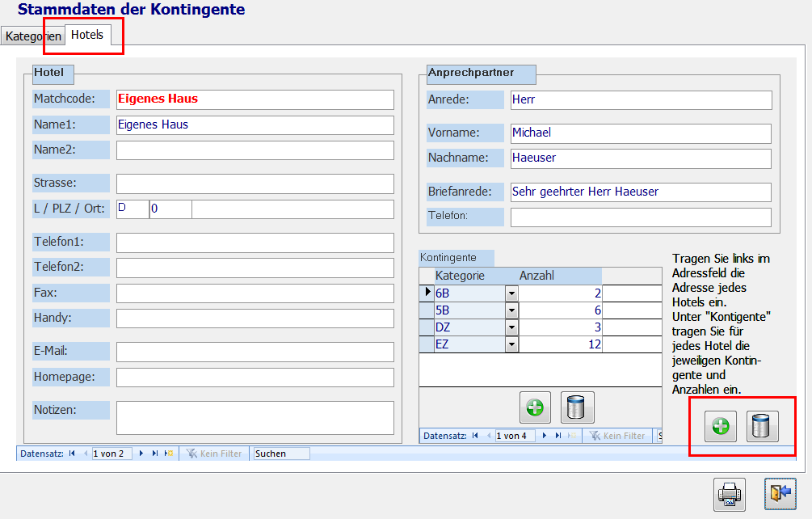
Task: Open the category dropdown for DZ row
Action: [511, 327]
